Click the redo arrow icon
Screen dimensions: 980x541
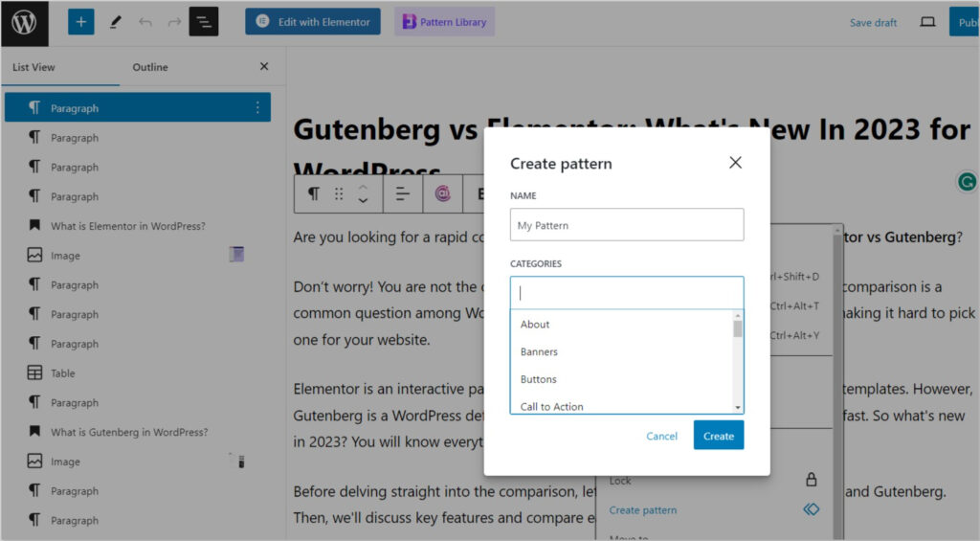tap(174, 22)
